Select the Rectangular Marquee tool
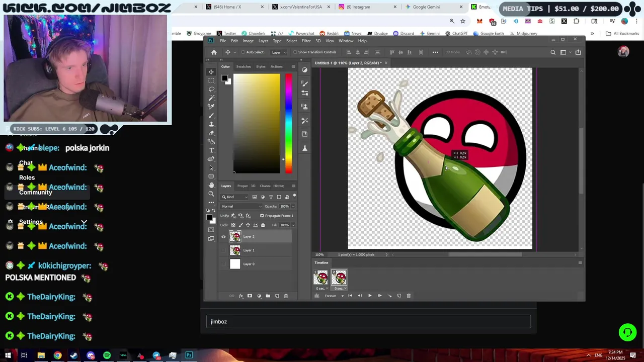644x362 pixels. 211,80
